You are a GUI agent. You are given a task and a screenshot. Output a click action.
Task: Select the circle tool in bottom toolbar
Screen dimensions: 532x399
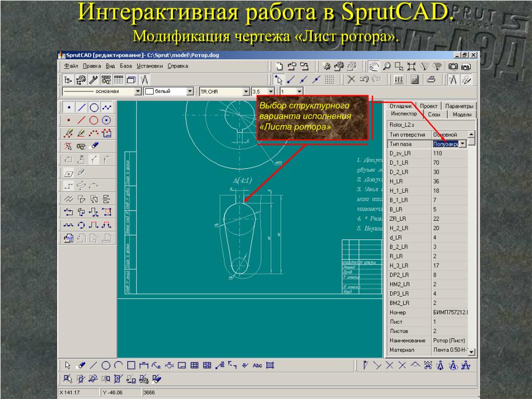[x=106, y=365]
